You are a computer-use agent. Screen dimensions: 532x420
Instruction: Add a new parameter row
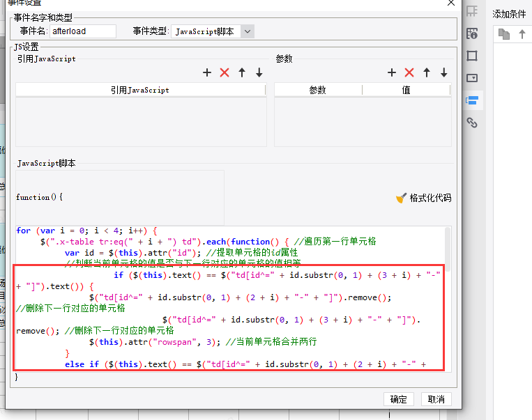392,72
